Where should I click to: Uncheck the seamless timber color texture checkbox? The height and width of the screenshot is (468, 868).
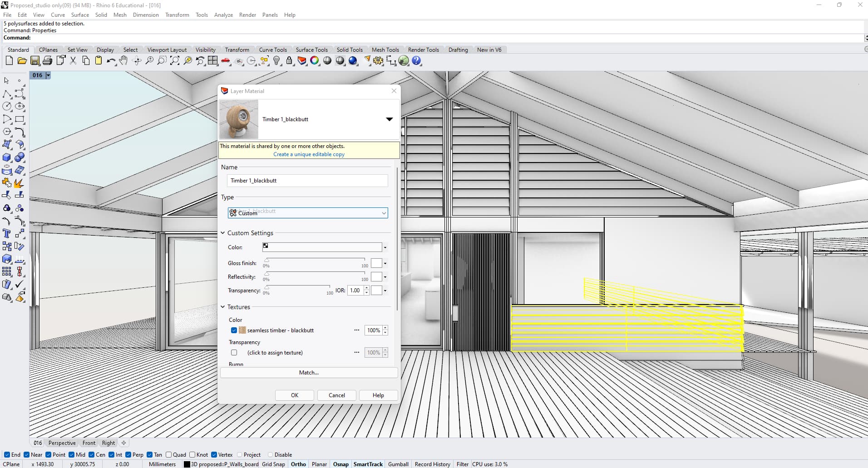(234, 330)
